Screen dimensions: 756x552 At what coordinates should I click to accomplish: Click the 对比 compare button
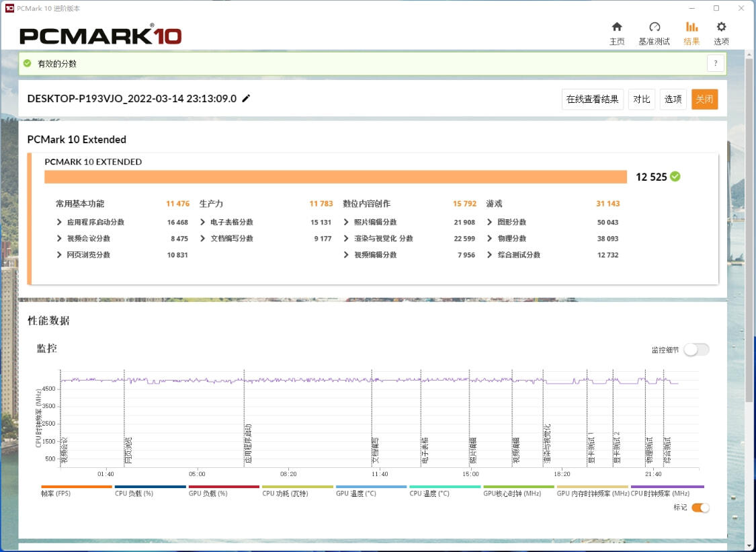pos(641,100)
